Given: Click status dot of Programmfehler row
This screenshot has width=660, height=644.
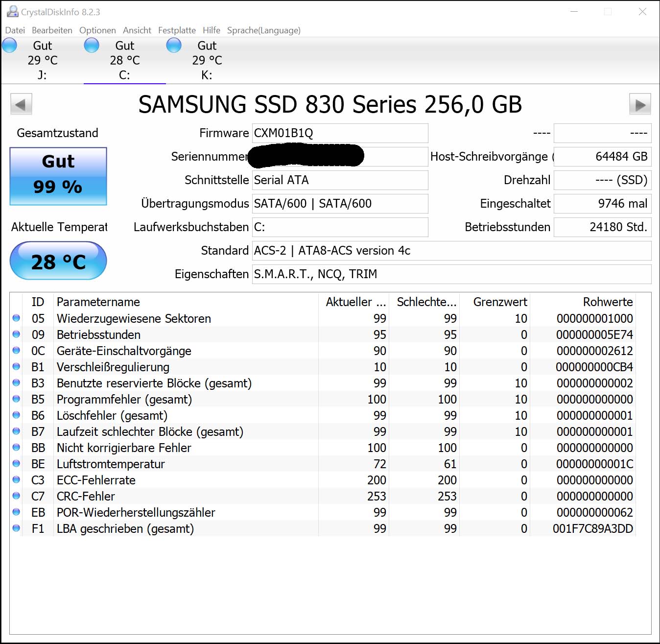Looking at the screenshot, I should click(16, 399).
